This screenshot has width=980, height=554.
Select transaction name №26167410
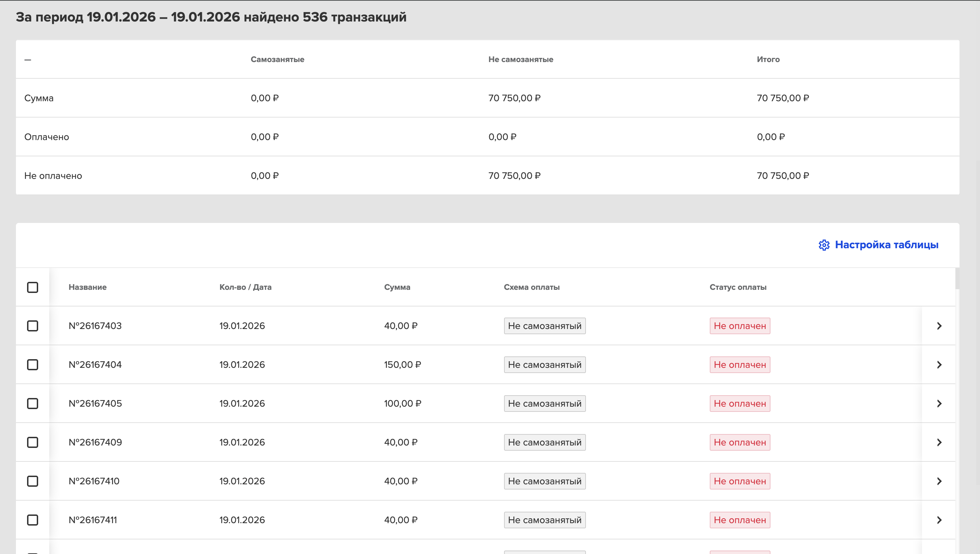pos(94,481)
